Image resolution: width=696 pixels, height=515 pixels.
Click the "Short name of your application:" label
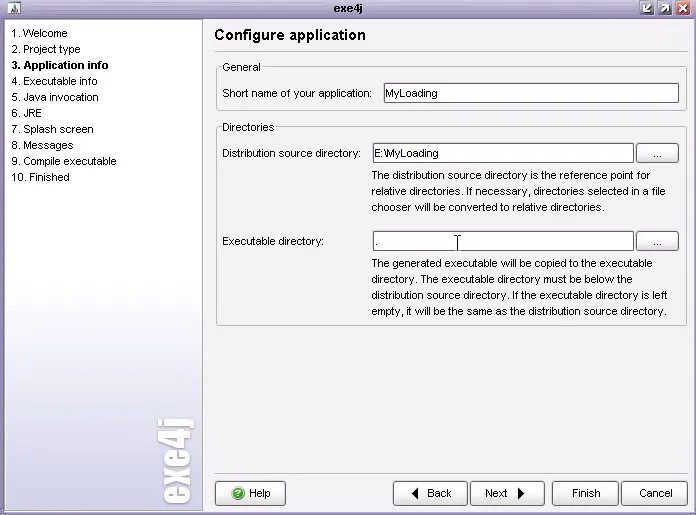tap(297, 93)
